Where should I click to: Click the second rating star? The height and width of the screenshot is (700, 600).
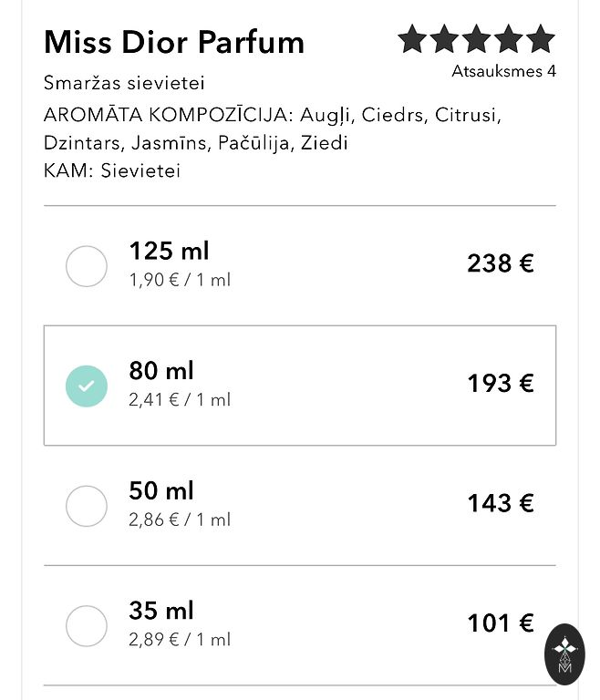coord(444,39)
